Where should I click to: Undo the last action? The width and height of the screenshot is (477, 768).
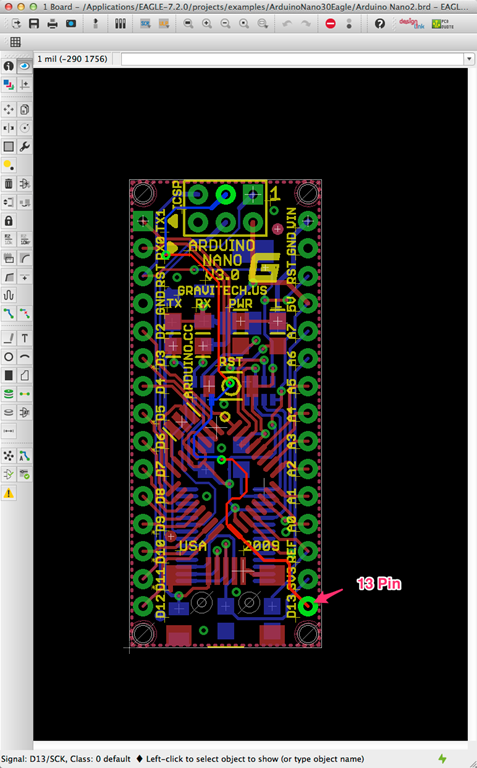(287, 24)
